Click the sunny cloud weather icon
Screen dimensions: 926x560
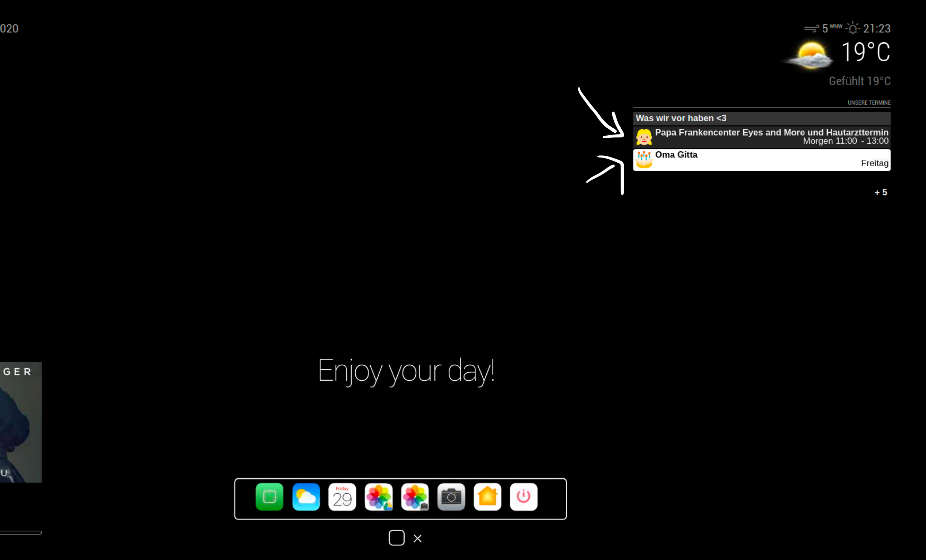(810, 55)
